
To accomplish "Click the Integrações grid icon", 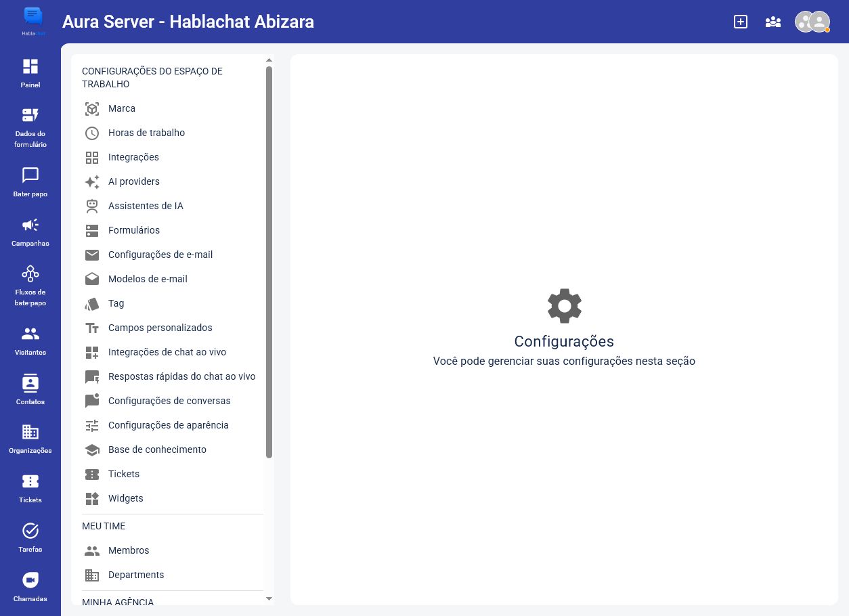I will tap(92, 157).
